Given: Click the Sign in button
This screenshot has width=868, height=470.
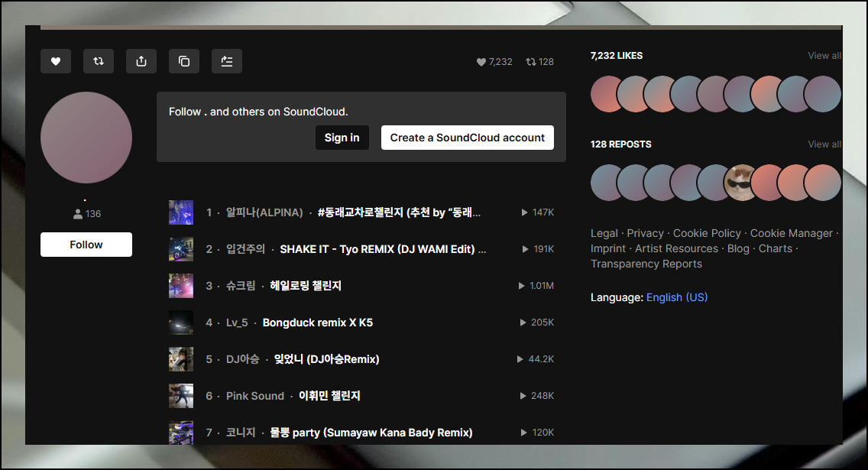Looking at the screenshot, I should 342,138.
